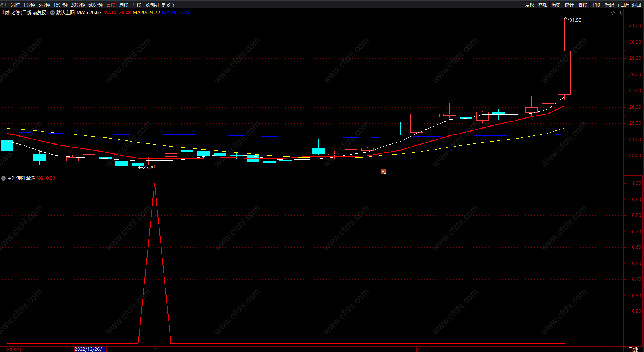
Task: Click the 标记 mark button
Action: pyautogui.click(x=610, y=5)
